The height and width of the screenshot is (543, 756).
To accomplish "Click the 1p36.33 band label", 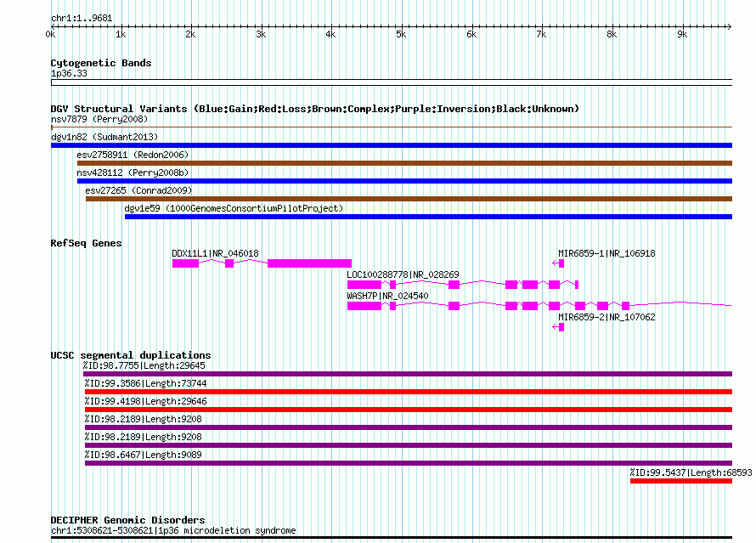I will point(69,73).
